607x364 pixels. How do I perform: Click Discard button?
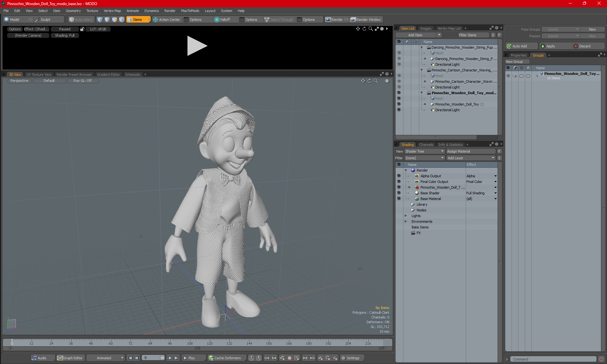point(588,46)
